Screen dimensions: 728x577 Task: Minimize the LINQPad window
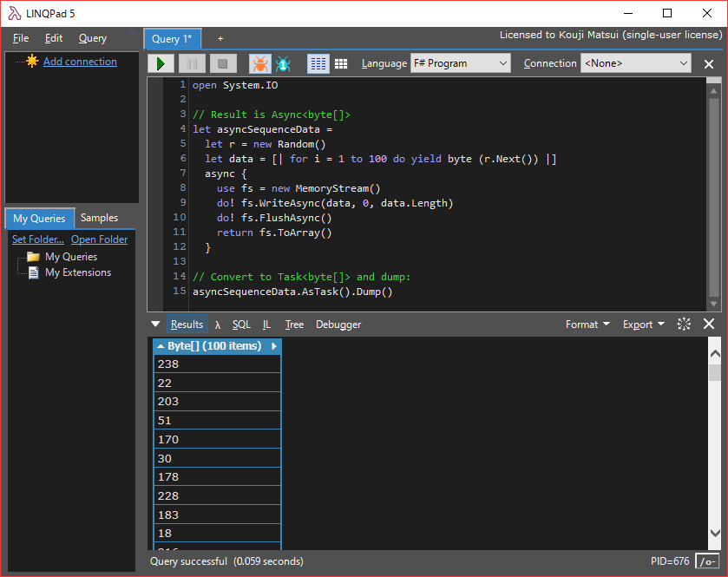(x=628, y=13)
